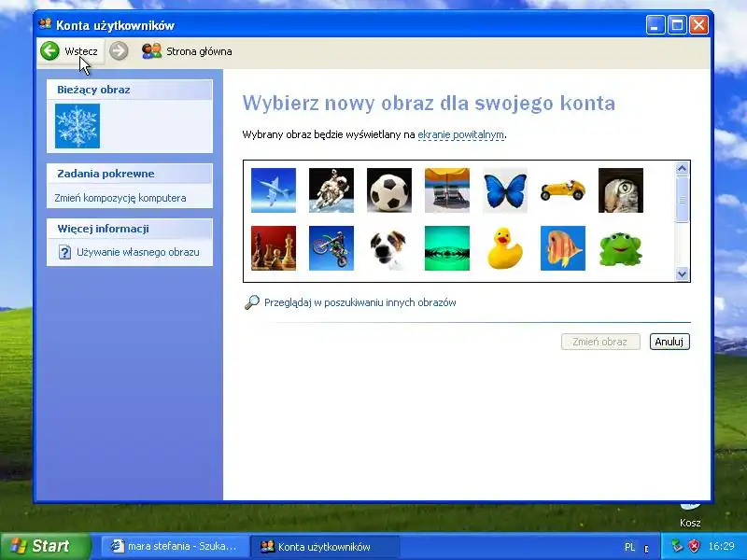Click Konta użytkowników taskbar button
Image resolution: width=747 pixels, height=560 pixels.
324,546
